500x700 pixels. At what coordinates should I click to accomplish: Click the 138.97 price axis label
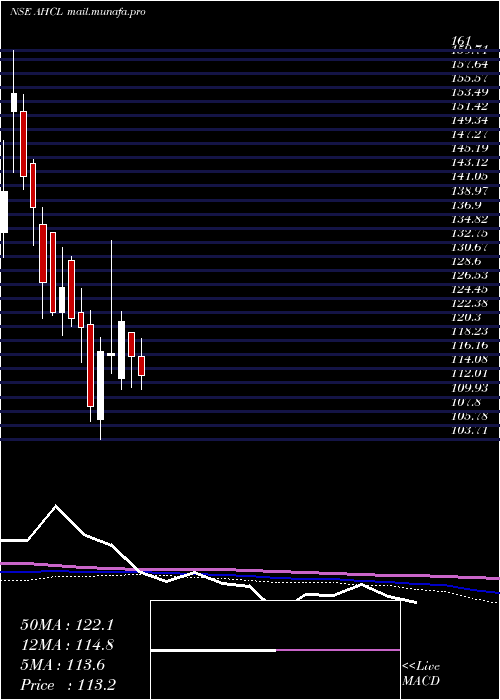click(x=469, y=190)
